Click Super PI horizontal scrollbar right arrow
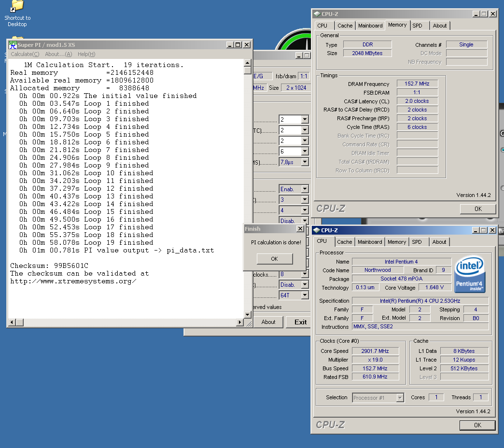Image resolution: width=504 pixels, height=448 pixels. (x=240, y=322)
